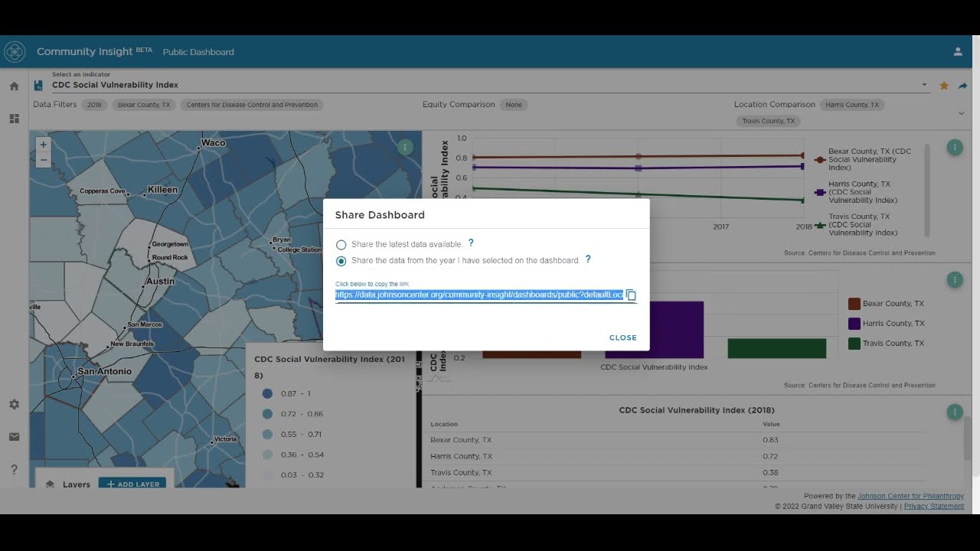Click the Travis County, TX comparison chip
Viewport: 980px width, 551px height.
(769, 121)
